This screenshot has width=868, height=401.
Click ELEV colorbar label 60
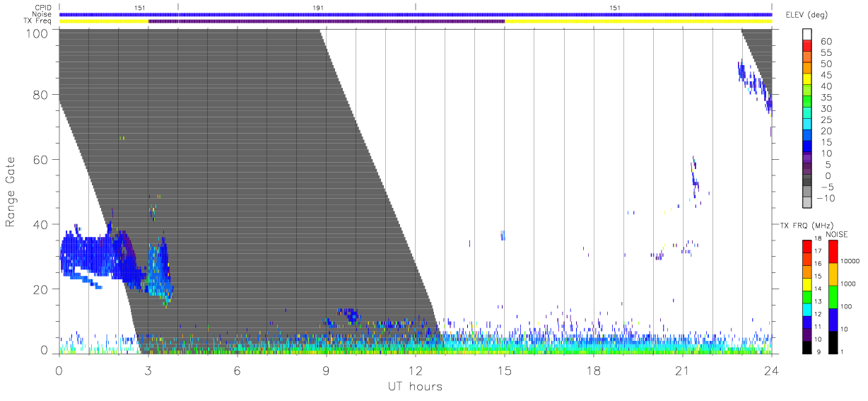825,41
